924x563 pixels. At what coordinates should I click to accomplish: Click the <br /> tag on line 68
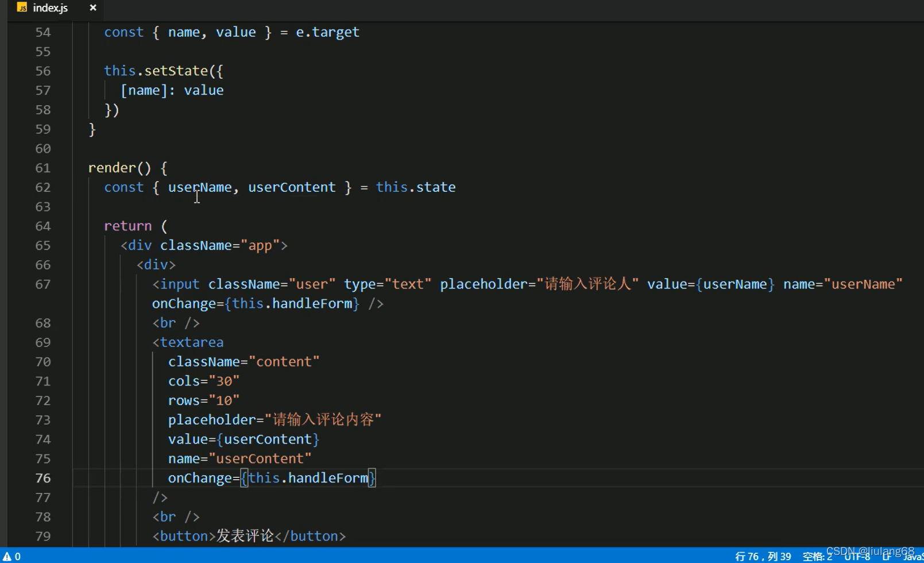(x=176, y=323)
